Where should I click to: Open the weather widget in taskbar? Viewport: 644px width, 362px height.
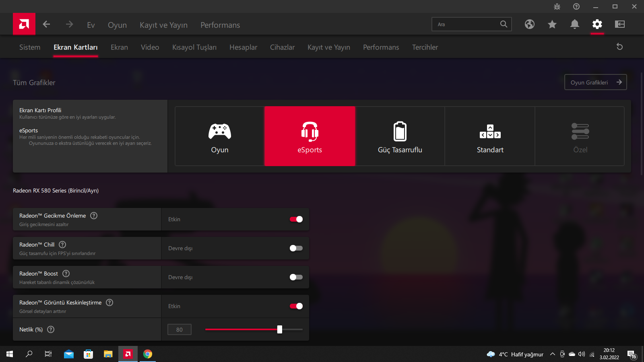(515, 354)
